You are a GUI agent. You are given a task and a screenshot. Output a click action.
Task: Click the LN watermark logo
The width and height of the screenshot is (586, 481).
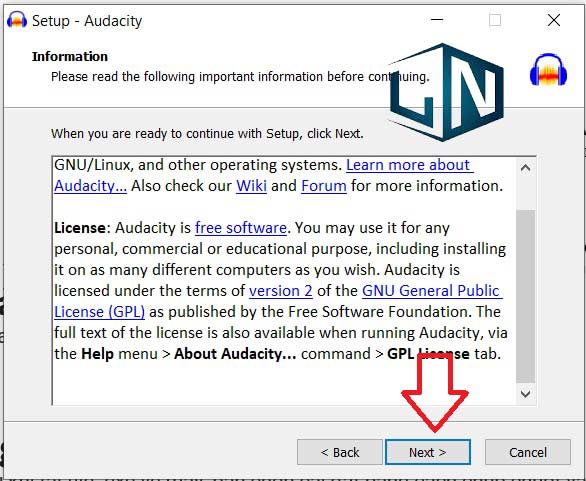click(446, 92)
